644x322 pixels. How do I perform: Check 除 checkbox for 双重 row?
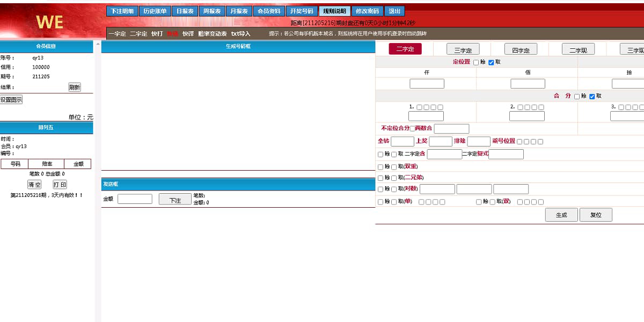point(380,167)
